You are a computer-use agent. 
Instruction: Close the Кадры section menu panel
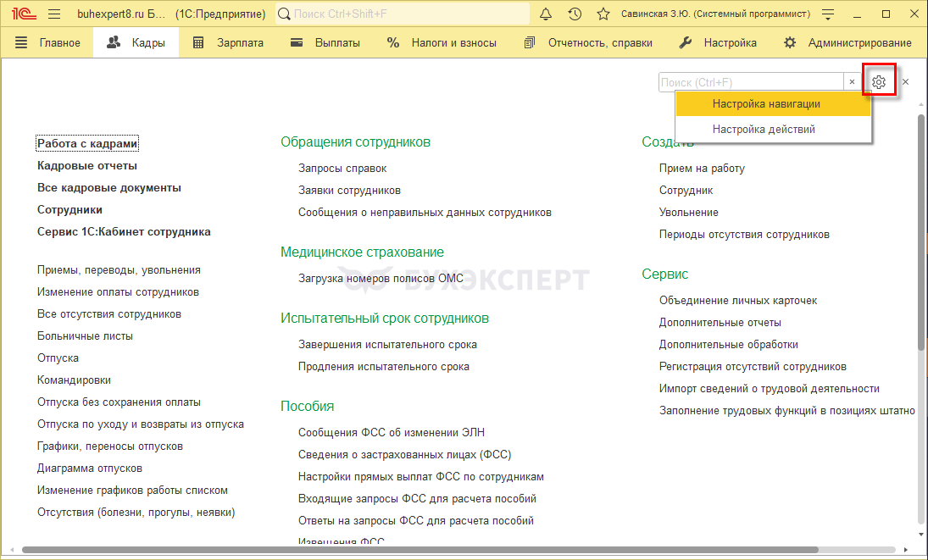905,82
